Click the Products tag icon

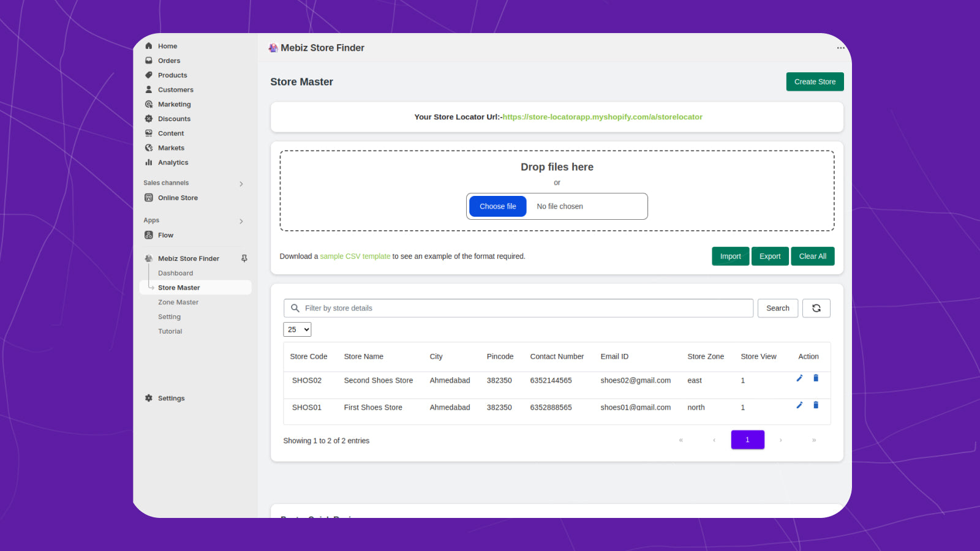148,75
